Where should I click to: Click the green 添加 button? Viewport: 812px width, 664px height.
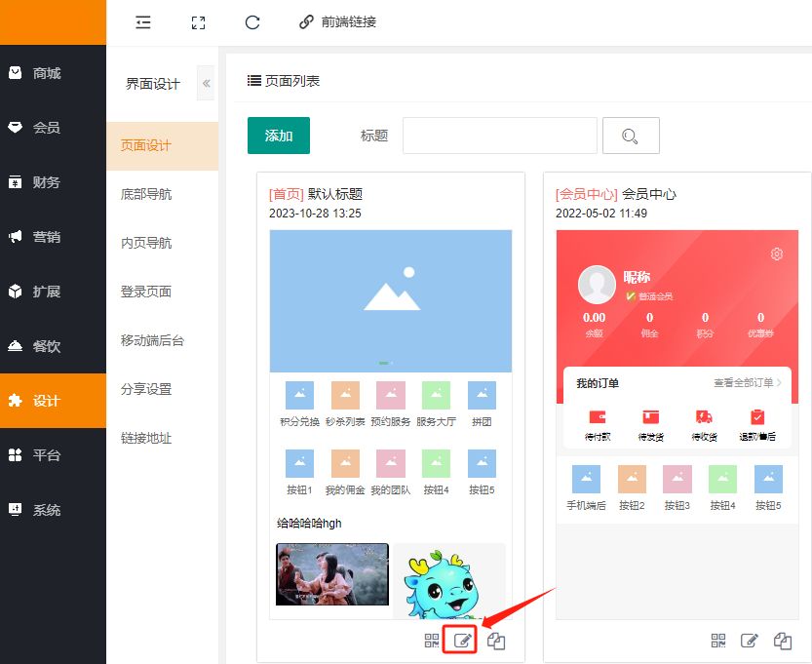click(x=279, y=136)
